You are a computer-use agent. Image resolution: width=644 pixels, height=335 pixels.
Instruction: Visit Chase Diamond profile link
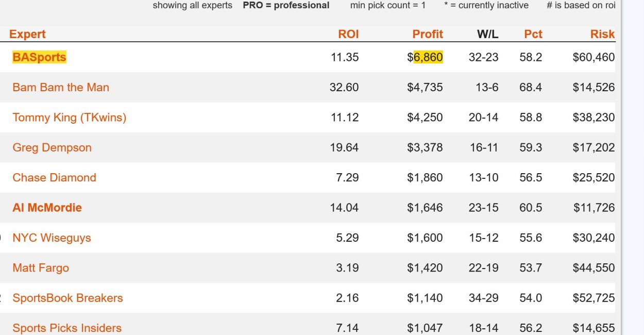[55, 177]
